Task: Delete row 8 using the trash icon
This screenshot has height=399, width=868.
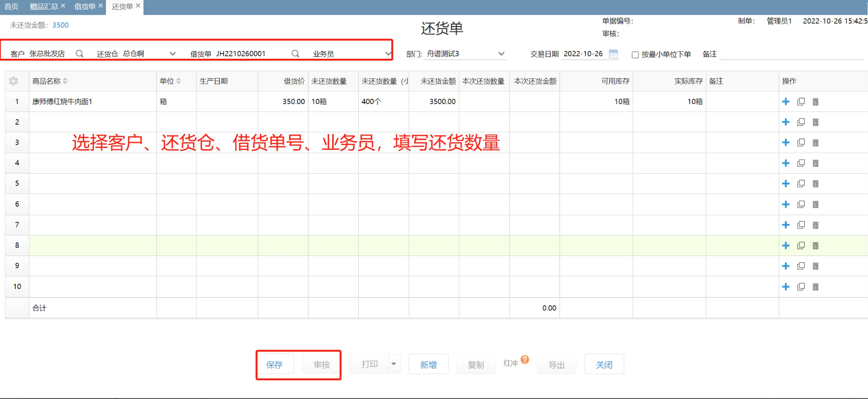Action: tap(816, 246)
